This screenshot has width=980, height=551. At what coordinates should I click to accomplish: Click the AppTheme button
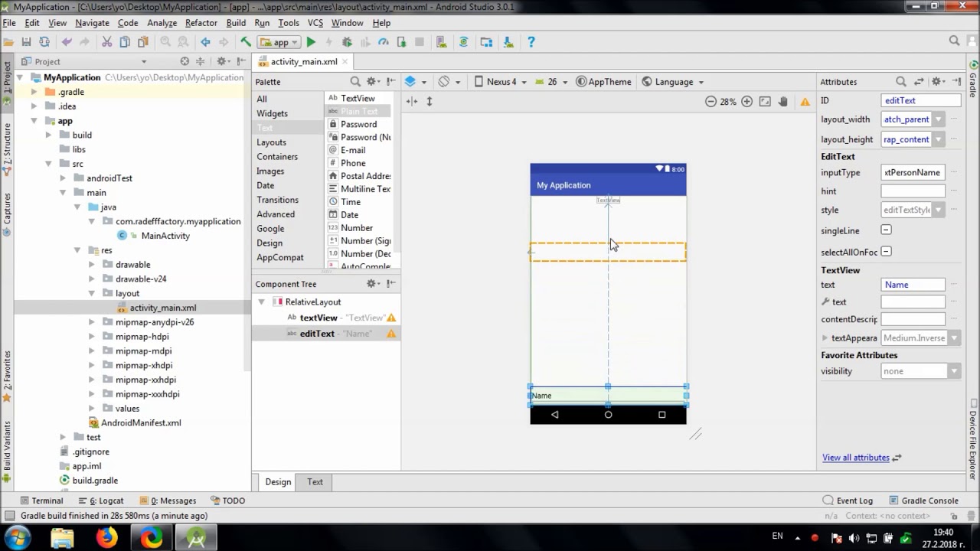click(x=603, y=82)
